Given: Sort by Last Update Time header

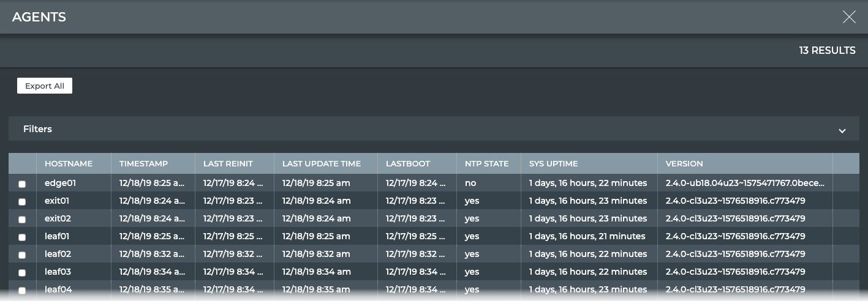Looking at the screenshot, I should tap(322, 163).
